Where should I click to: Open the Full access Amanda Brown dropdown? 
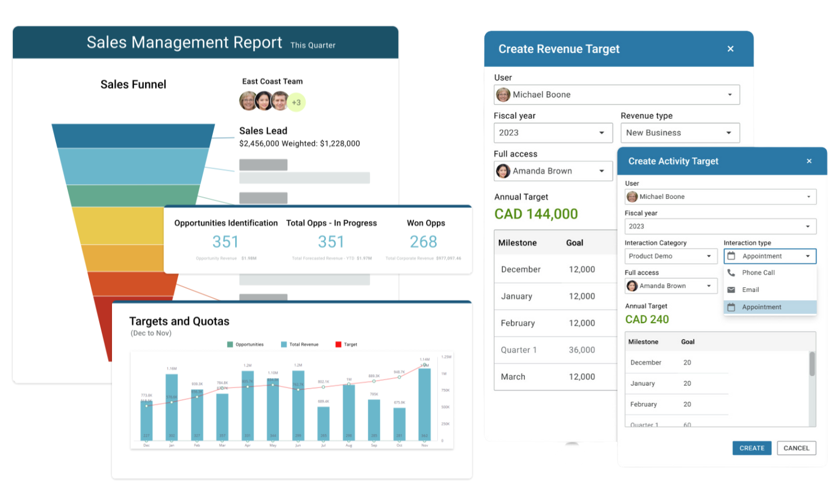(x=670, y=286)
